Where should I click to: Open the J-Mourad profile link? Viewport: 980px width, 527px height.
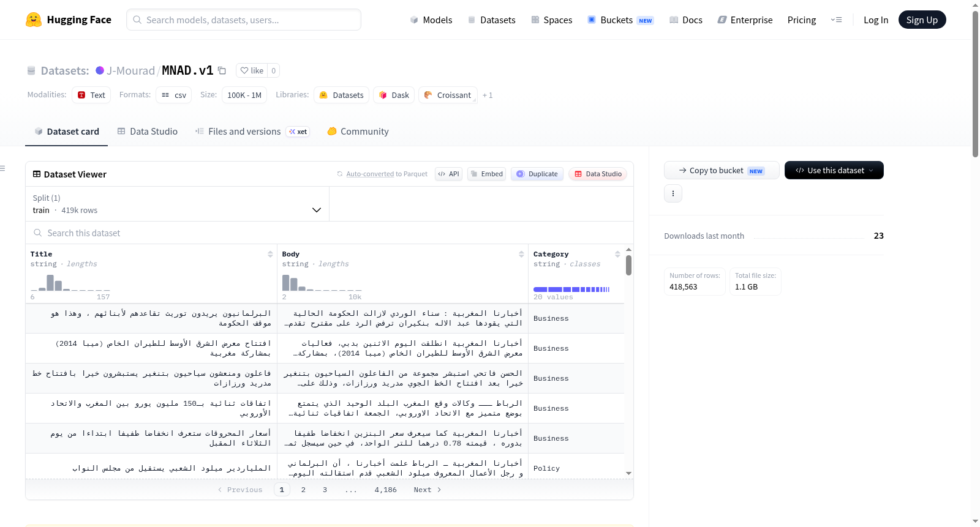[x=131, y=70]
